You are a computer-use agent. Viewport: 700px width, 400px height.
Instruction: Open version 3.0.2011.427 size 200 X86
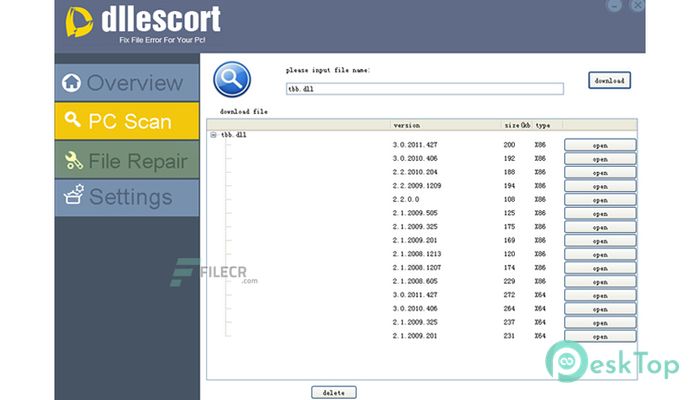point(600,145)
